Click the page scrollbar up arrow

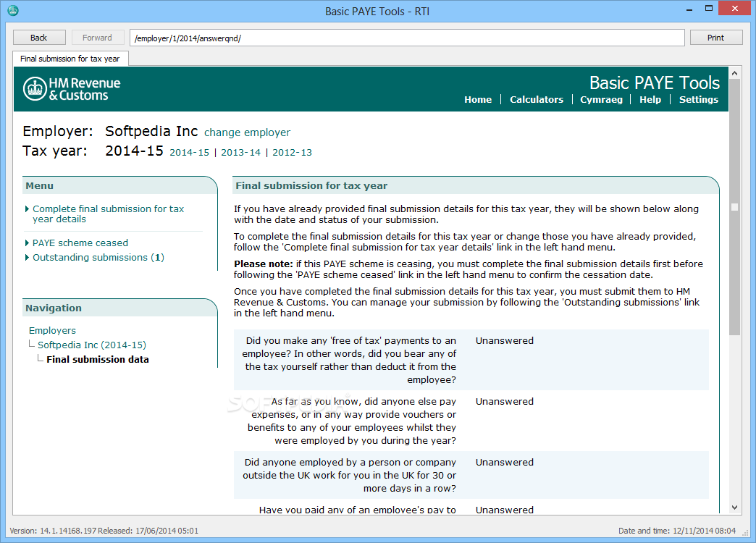734,73
